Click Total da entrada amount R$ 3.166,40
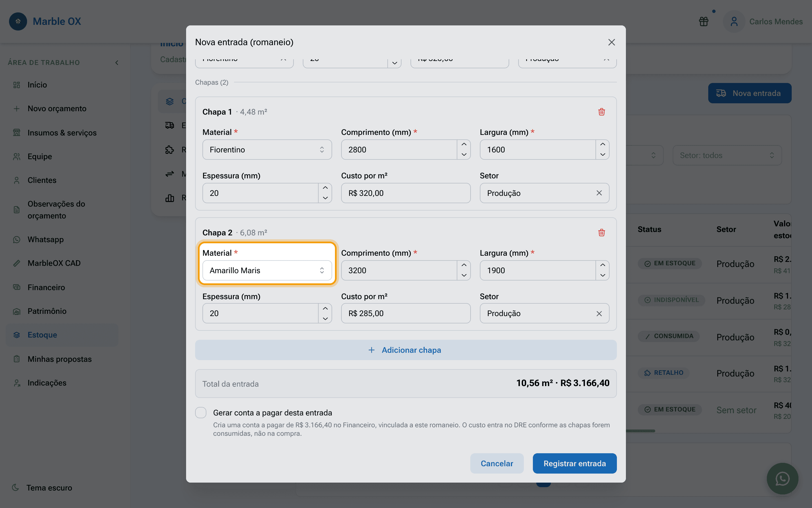Viewport: 812px width, 508px height. [585, 383]
